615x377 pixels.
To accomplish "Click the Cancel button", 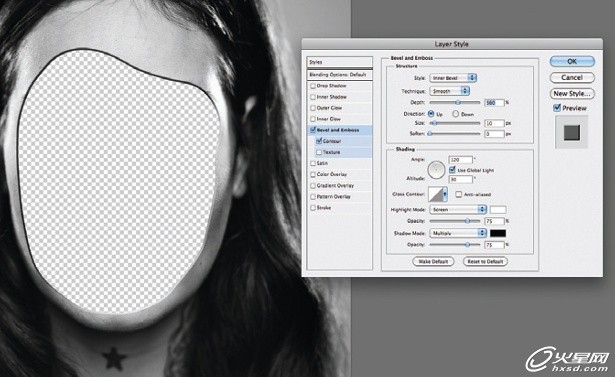I will (x=572, y=77).
